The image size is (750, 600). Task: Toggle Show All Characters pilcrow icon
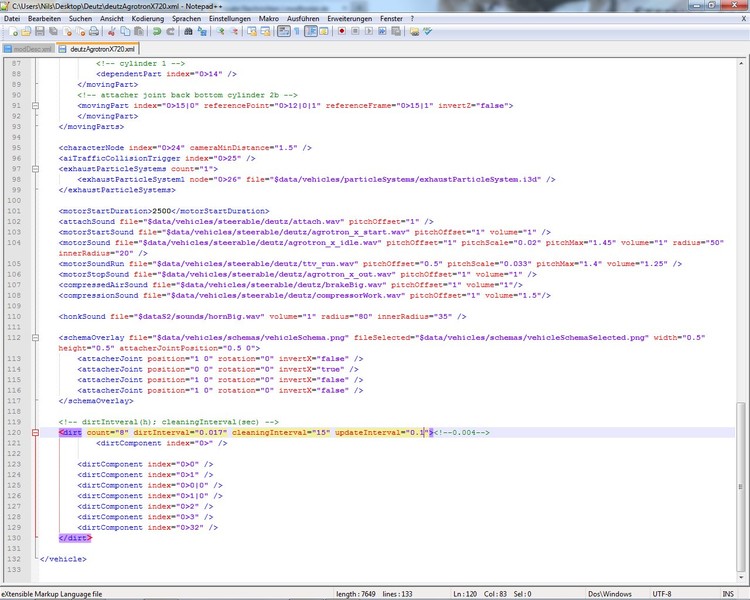[297, 32]
